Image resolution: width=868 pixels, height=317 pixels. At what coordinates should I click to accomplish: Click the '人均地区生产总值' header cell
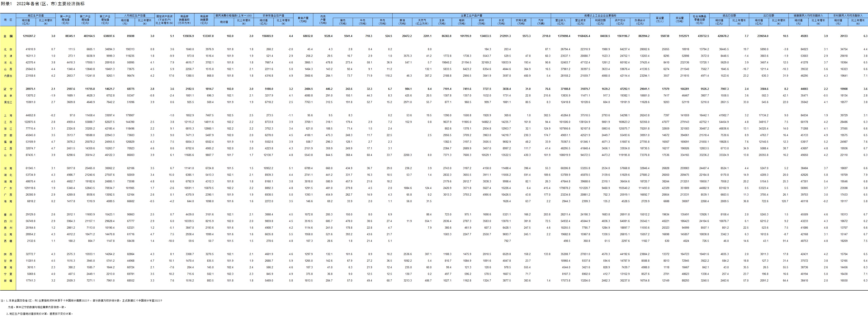(x=135, y=15)
